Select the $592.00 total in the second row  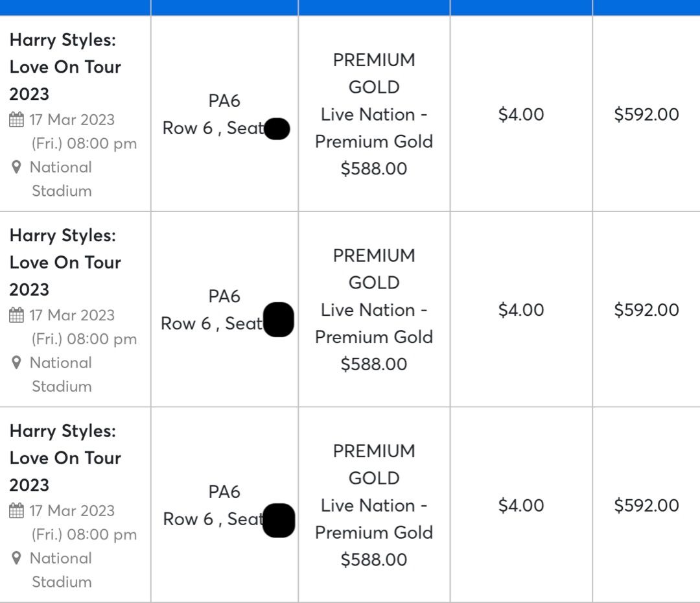click(x=646, y=310)
